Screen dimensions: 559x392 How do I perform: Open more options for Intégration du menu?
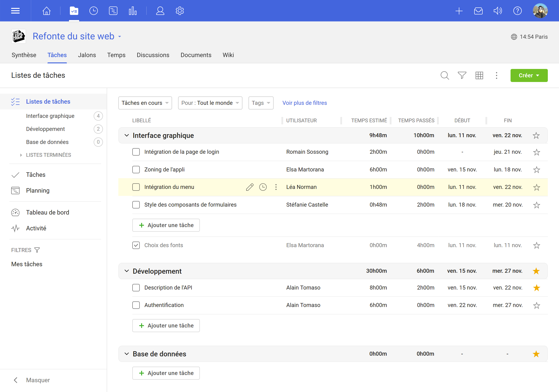pos(276,187)
